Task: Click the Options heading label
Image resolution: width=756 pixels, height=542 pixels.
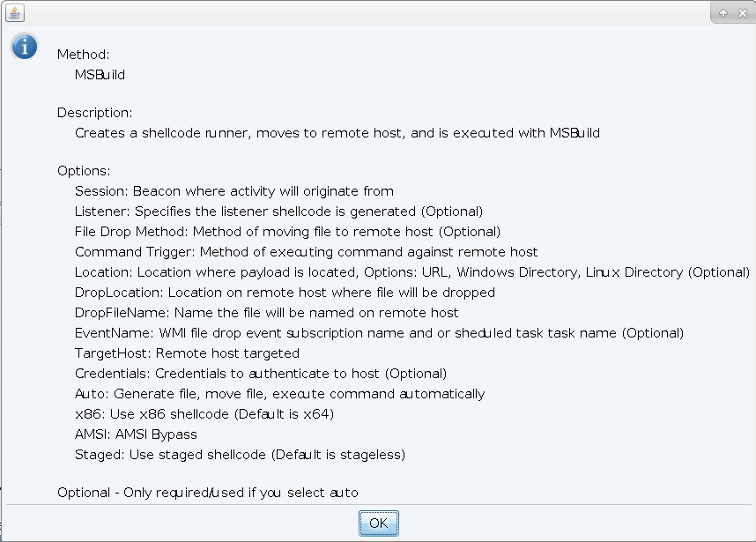Action: click(84, 171)
